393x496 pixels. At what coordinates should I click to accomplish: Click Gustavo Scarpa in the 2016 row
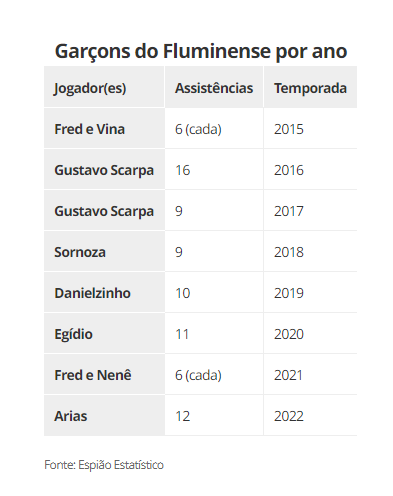(x=104, y=170)
